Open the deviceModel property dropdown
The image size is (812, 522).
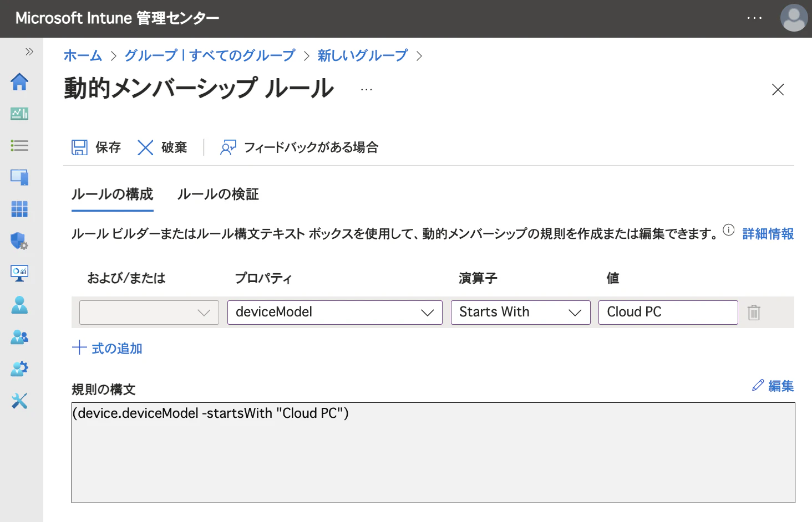335,313
